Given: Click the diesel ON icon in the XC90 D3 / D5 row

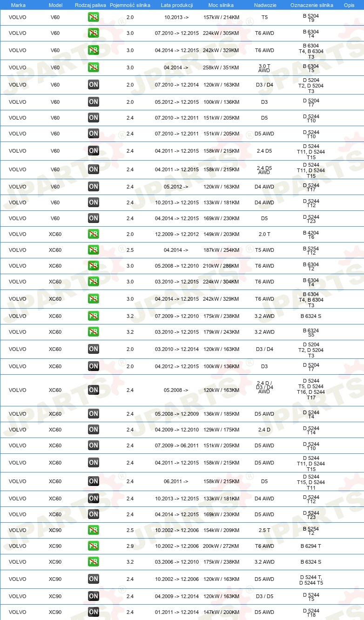Looking at the screenshot, I should 94,596.
